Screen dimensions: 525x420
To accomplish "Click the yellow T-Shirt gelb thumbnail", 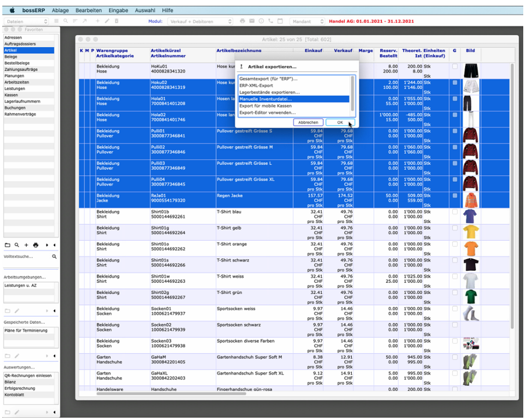I will (470, 232).
